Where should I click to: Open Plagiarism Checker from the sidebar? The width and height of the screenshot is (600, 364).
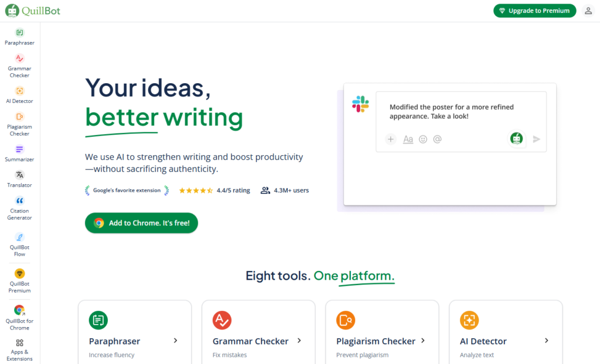pos(20,116)
